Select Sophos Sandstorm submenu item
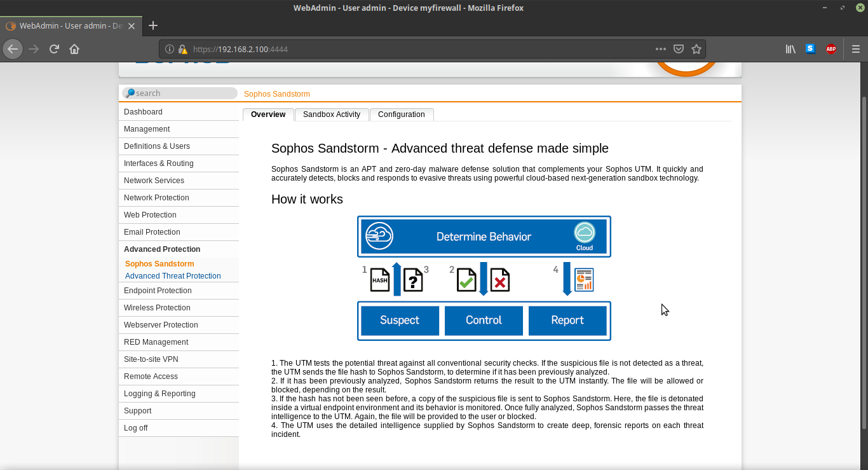Image resolution: width=868 pixels, height=470 pixels. (159, 264)
